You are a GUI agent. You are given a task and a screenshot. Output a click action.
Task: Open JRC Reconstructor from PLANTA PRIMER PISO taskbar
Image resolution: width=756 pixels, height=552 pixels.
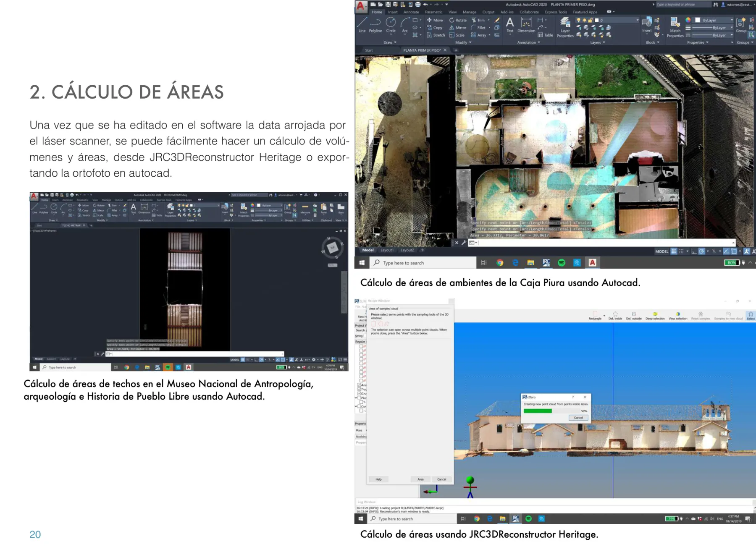(x=546, y=262)
